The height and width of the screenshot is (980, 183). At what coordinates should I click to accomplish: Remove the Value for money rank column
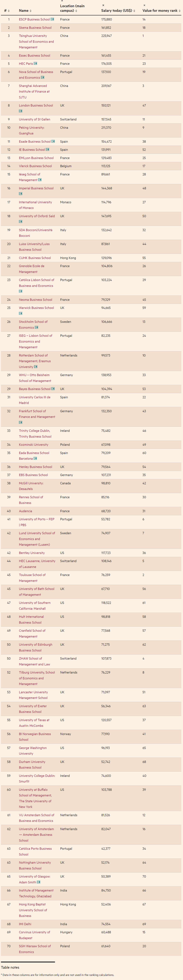[144, 5]
